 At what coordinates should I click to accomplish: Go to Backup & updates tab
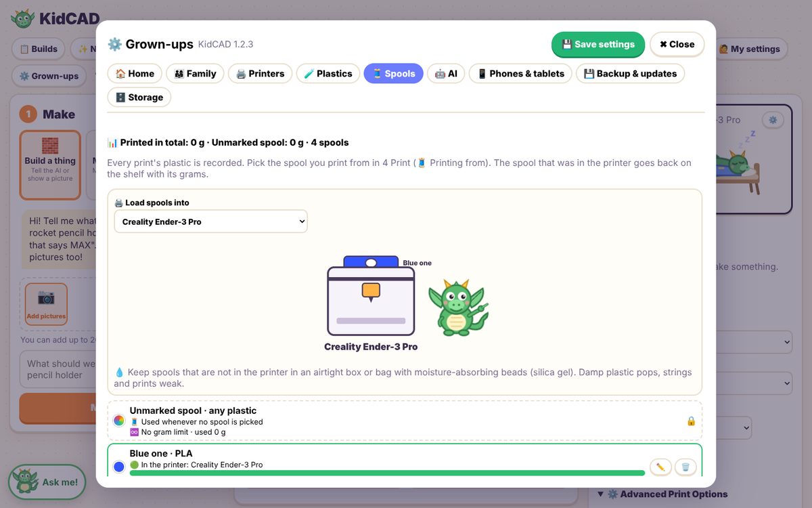[630, 73]
